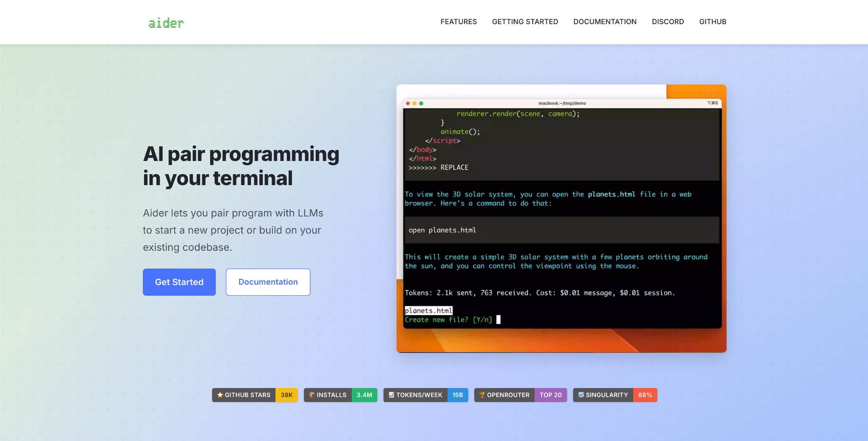Click the yellow minimize dot of demo terminal

[x=415, y=103]
